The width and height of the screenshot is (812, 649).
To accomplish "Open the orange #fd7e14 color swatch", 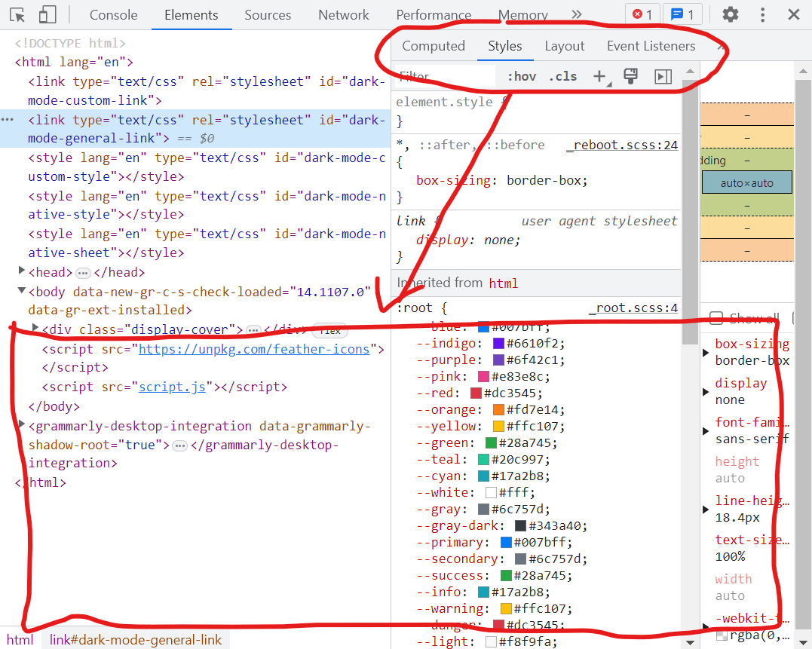I will (x=498, y=410).
